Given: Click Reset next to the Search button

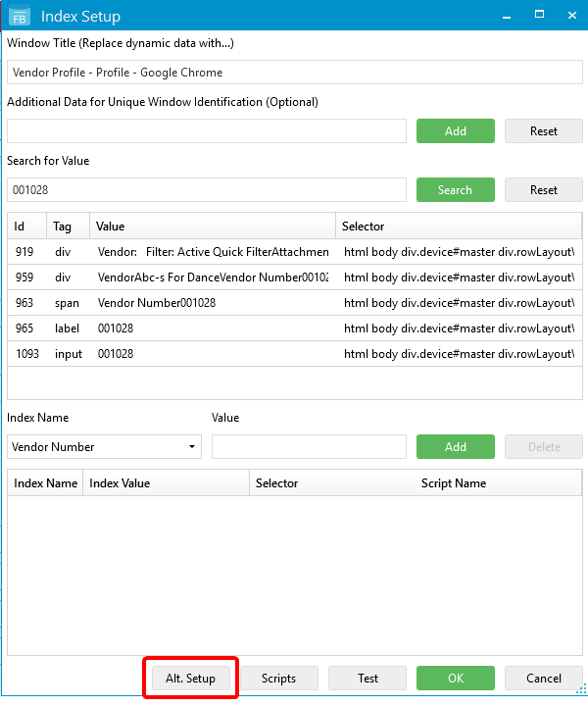Looking at the screenshot, I should pyautogui.click(x=544, y=190).
